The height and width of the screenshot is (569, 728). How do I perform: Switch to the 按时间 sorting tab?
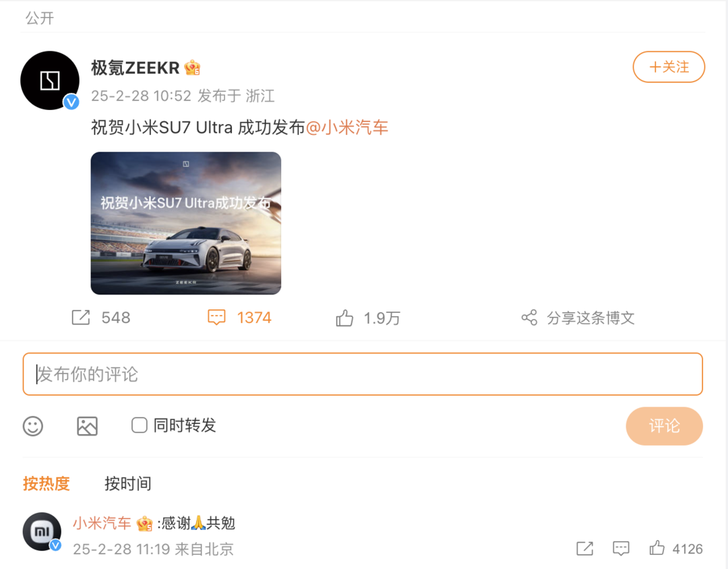coord(127,483)
